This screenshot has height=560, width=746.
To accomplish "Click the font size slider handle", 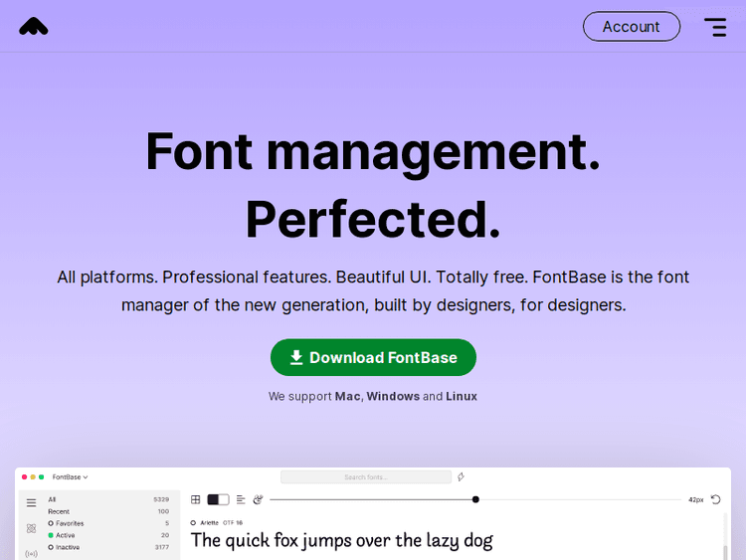I will (475, 499).
